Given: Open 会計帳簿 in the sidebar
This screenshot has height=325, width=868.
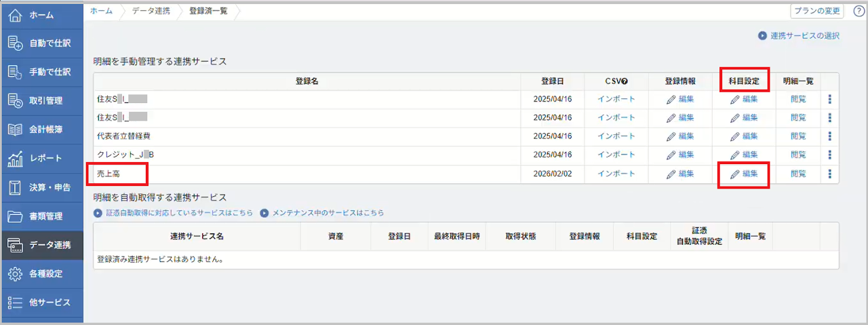Looking at the screenshot, I should point(41,129).
